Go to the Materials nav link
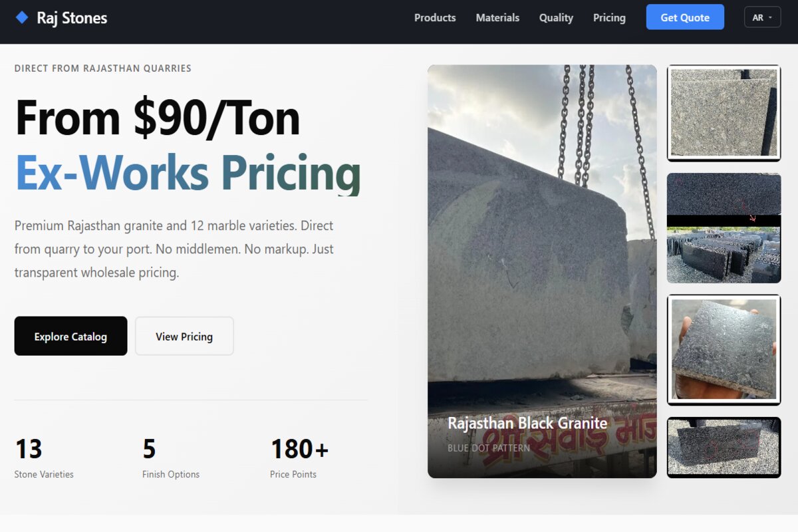The image size is (798, 532). click(497, 18)
